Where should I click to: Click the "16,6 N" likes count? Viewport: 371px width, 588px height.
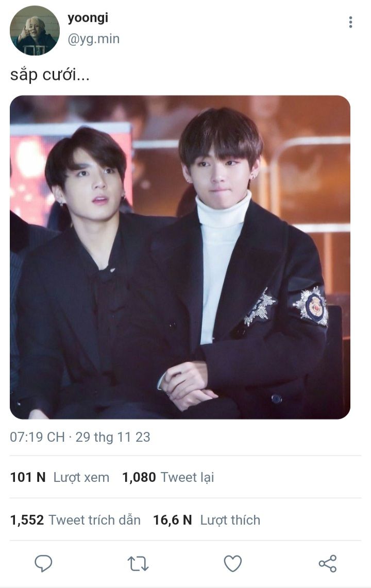click(172, 520)
